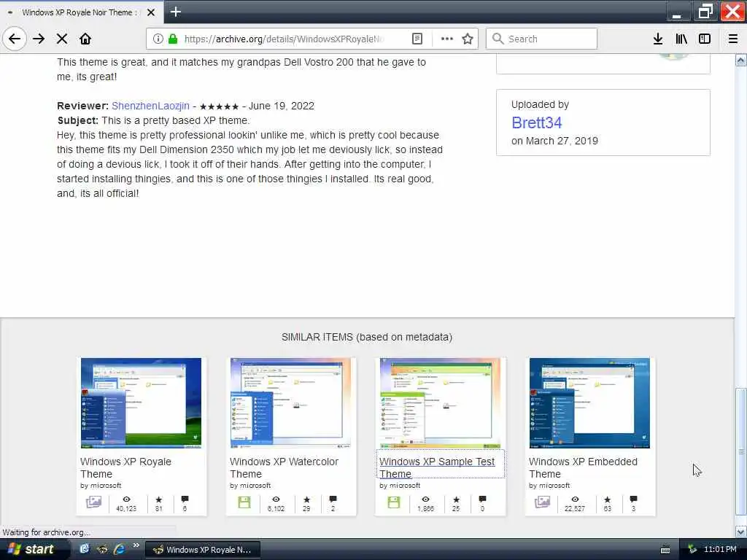Open uploader Brett34's profile
This screenshot has height=560, width=747.
click(x=536, y=122)
